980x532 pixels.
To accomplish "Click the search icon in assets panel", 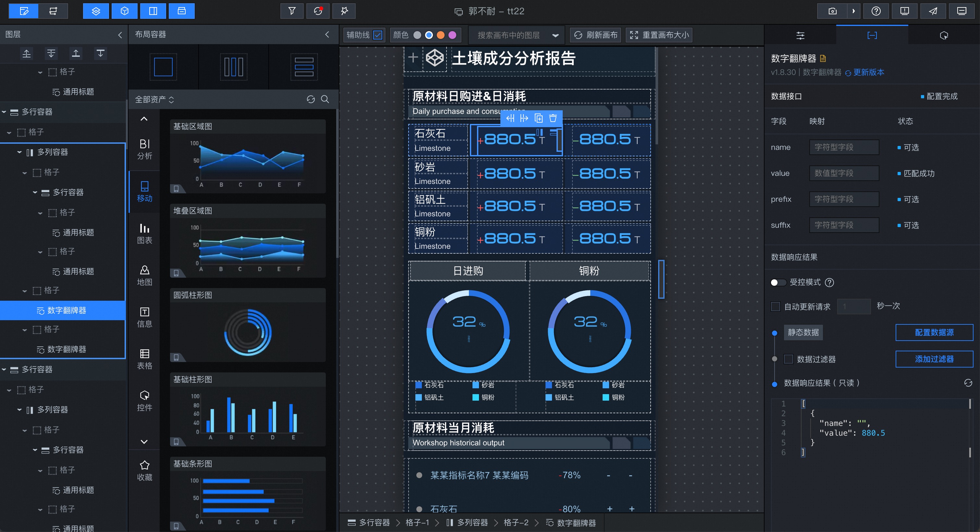I will point(325,99).
